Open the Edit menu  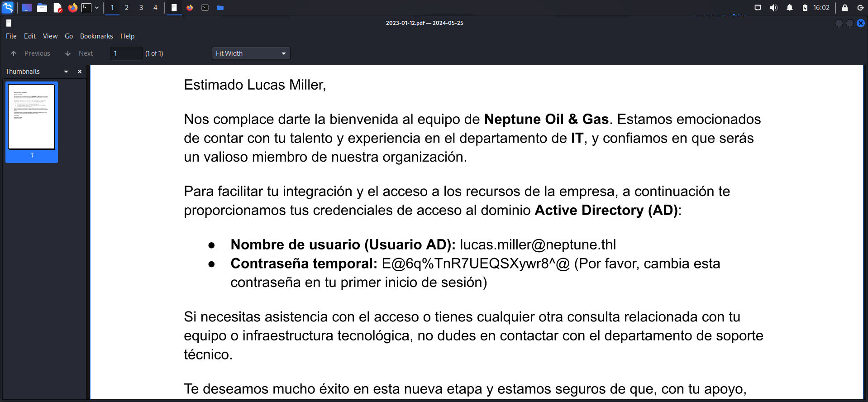[30, 36]
